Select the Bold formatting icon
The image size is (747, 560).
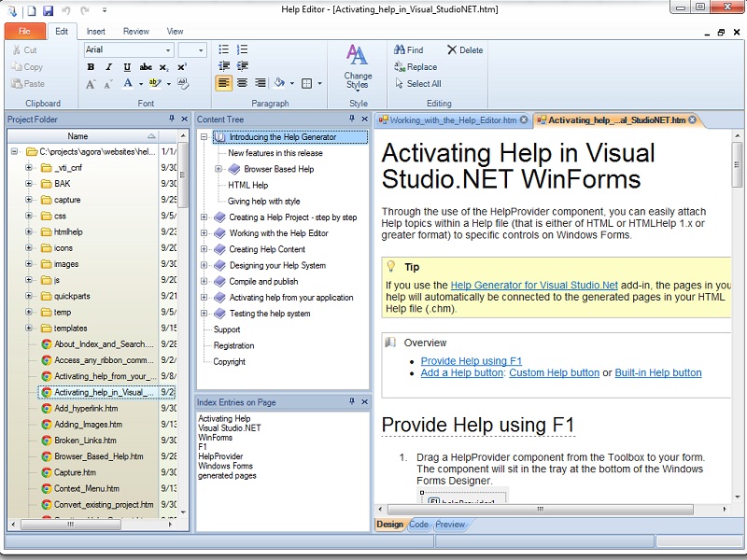pyautogui.click(x=91, y=66)
